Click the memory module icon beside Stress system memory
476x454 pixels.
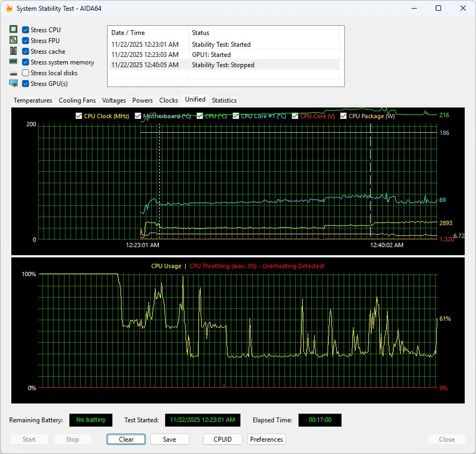point(13,61)
